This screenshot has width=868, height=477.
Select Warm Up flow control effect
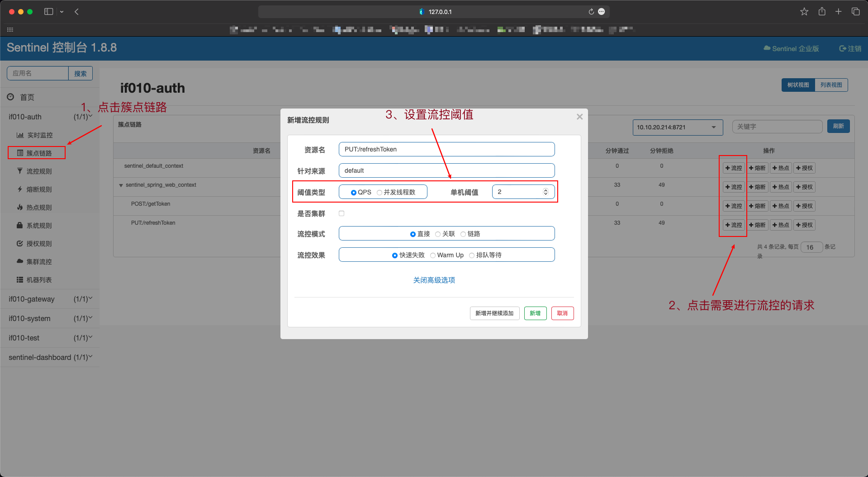point(433,255)
